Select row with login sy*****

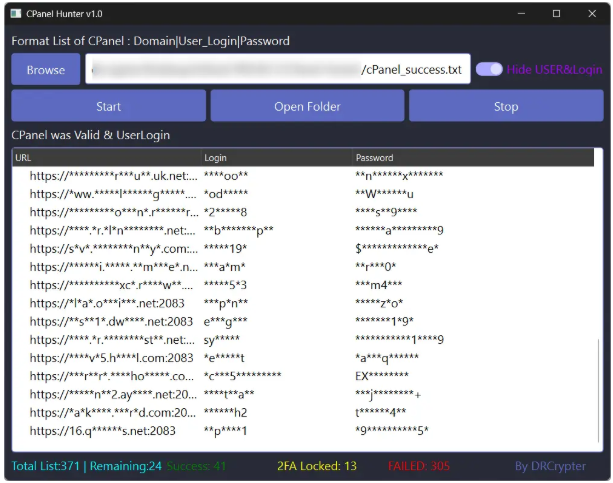(303, 339)
